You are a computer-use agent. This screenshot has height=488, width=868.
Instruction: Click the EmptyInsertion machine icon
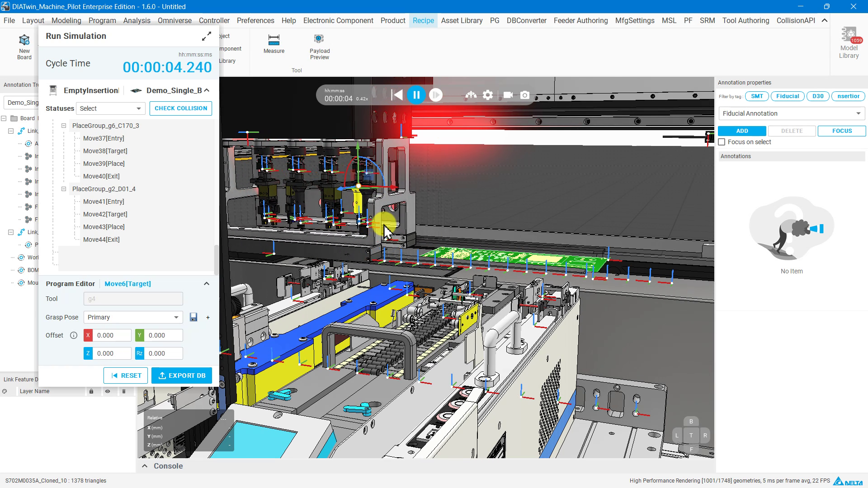pos(53,90)
